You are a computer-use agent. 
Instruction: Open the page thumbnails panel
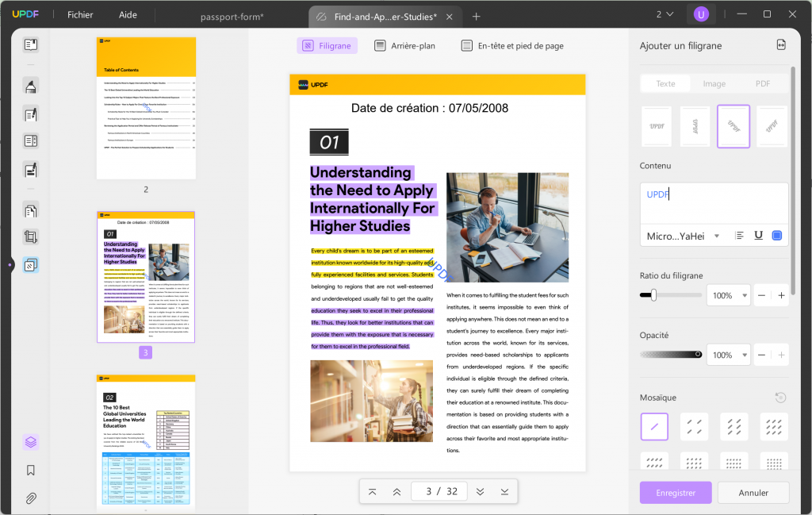click(30, 45)
